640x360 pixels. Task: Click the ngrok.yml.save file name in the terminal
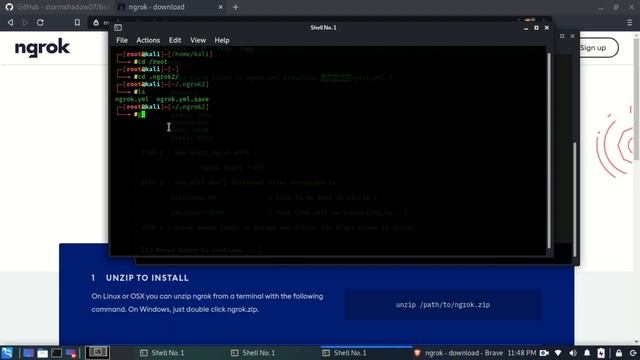(x=182, y=99)
